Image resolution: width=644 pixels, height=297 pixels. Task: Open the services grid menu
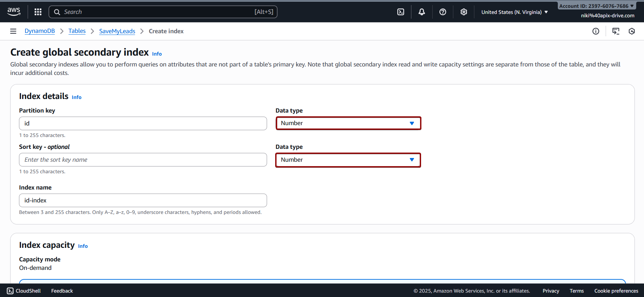38,12
